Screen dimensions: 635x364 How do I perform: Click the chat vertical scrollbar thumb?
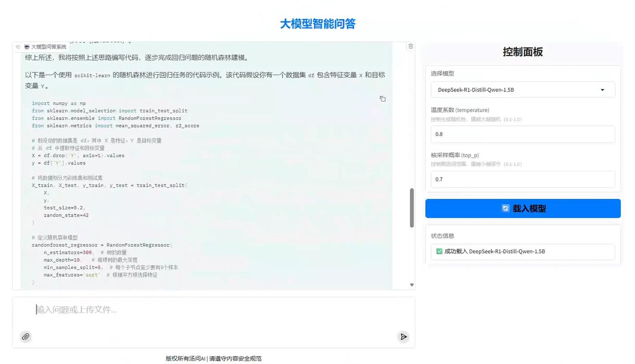click(x=412, y=208)
